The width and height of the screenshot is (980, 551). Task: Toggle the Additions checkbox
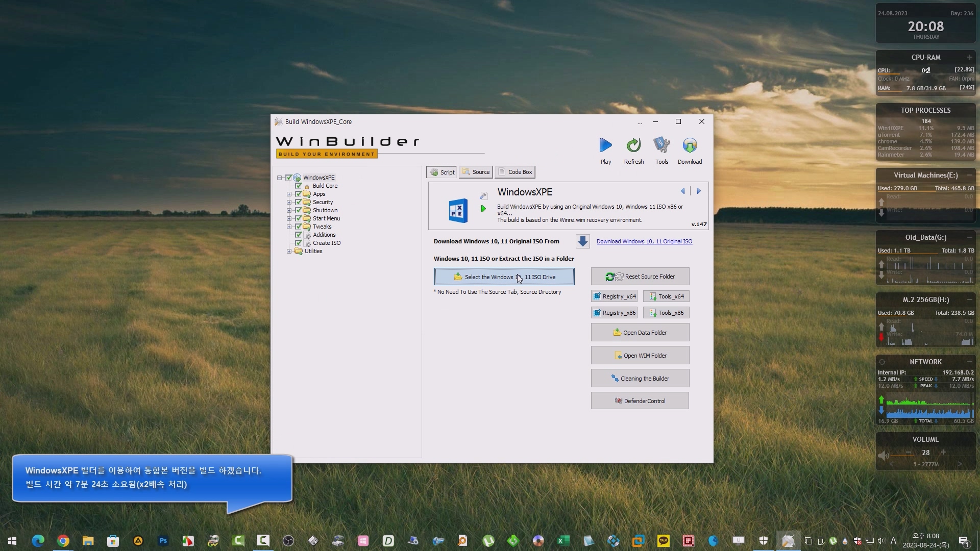pyautogui.click(x=298, y=235)
